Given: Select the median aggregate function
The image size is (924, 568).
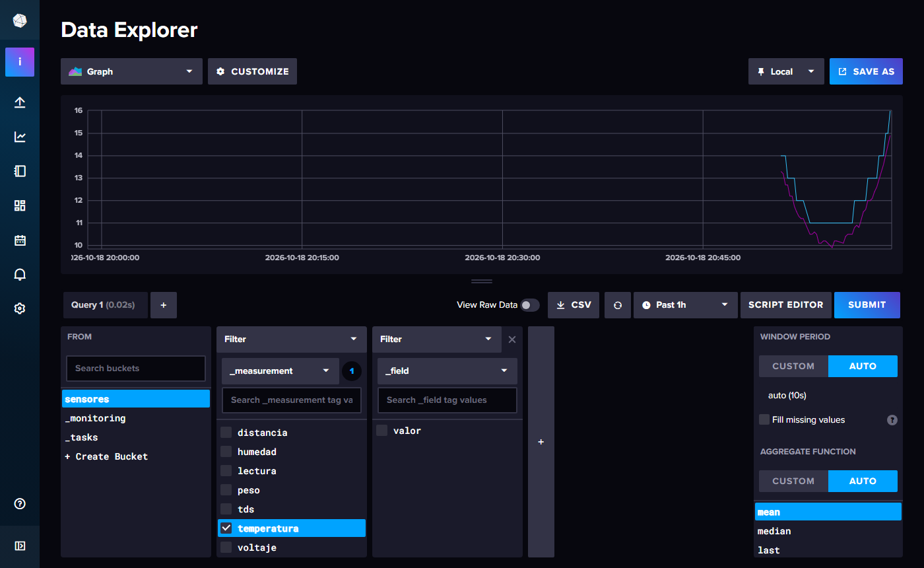Looking at the screenshot, I should click(828, 531).
